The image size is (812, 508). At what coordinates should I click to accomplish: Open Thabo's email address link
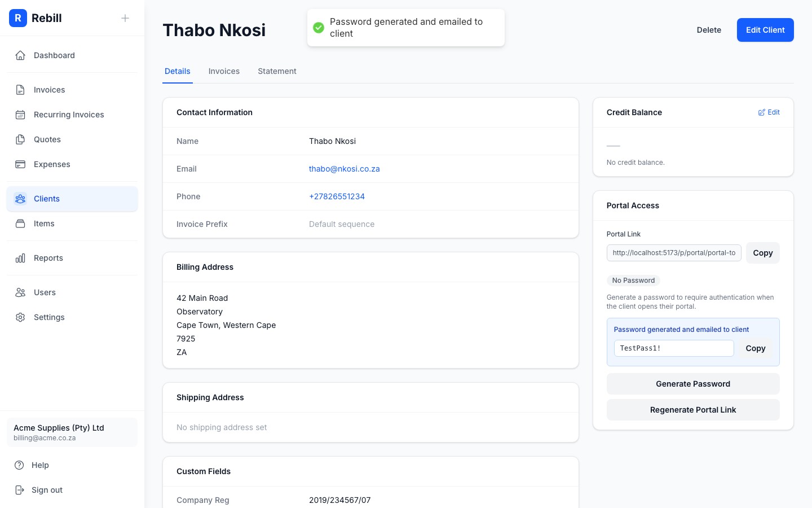click(x=344, y=169)
